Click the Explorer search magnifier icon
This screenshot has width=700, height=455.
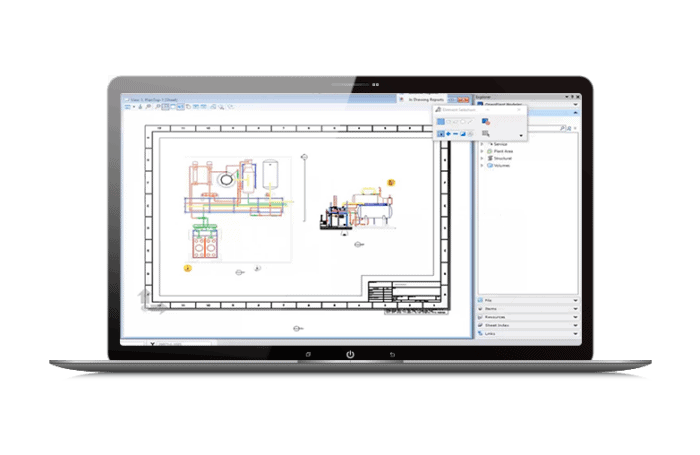point(562,128)
